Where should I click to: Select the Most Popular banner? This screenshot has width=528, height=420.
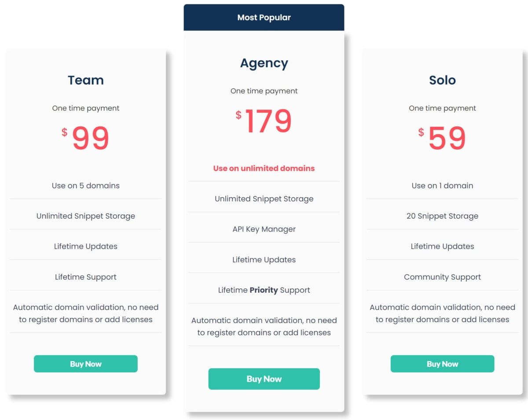[264, 18]
